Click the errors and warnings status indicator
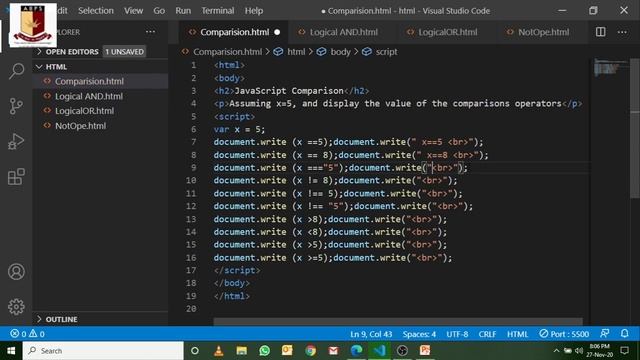This screenshot has height=360, width=640. pyautogui.click(x=27, y=334)
